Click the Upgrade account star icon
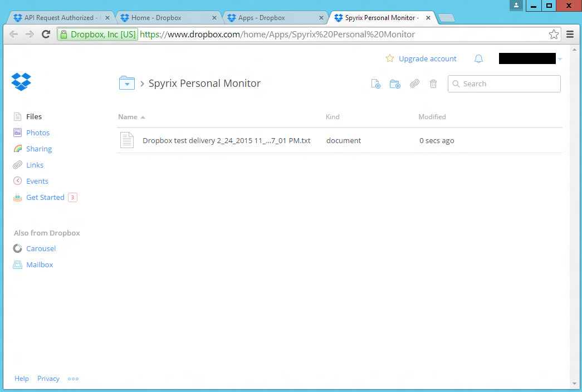The height and width of the screenshot is (392, 582). pyautogui.click(x=390, y=58)
